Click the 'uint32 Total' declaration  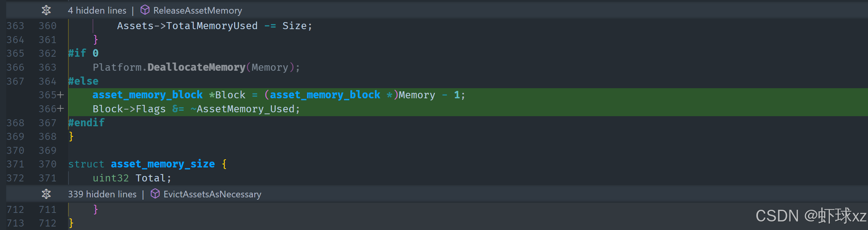(132, 178)
